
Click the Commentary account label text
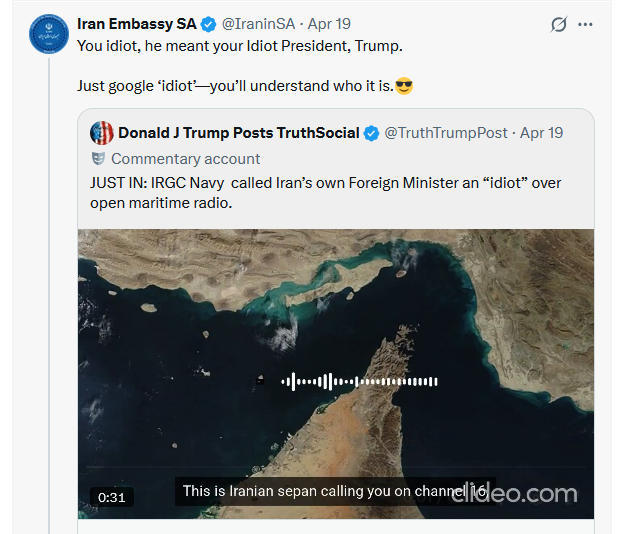point(185,159)
